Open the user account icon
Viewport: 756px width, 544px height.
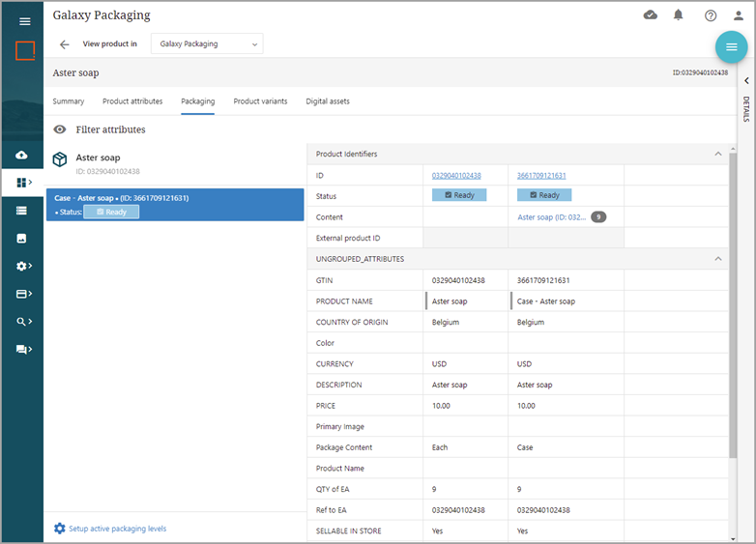(x=739, y=15)
